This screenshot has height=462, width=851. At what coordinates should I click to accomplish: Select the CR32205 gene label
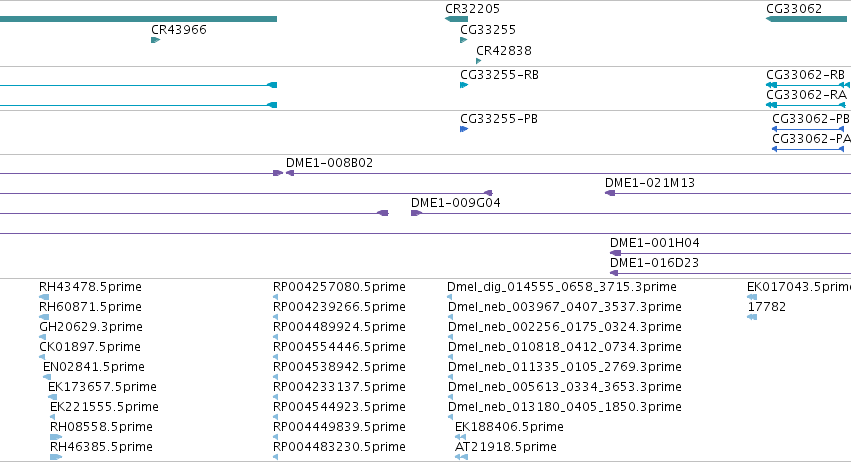[x=472, y=9]
